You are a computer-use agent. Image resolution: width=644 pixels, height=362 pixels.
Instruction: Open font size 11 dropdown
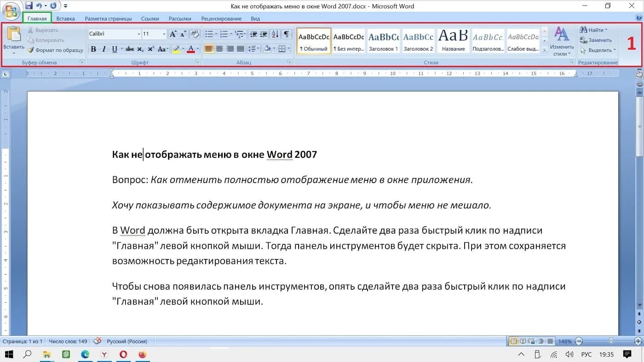coord(164,34)
